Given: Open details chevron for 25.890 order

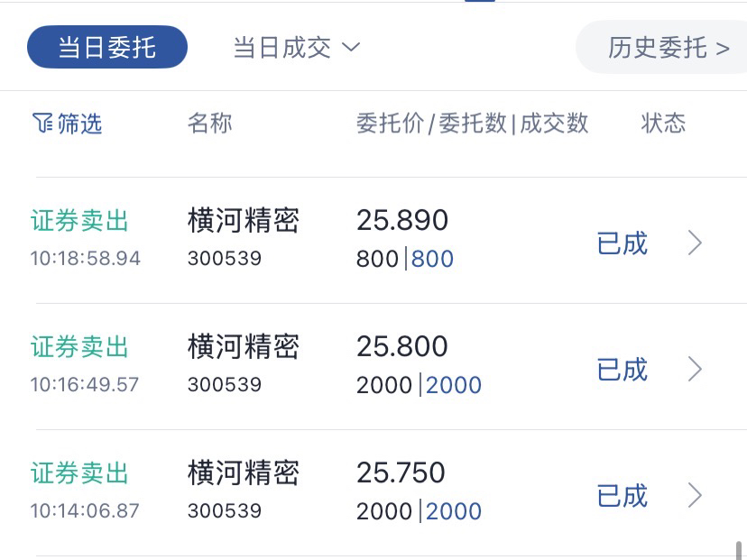Looking at the screenshot, I should tap(695, 243).
